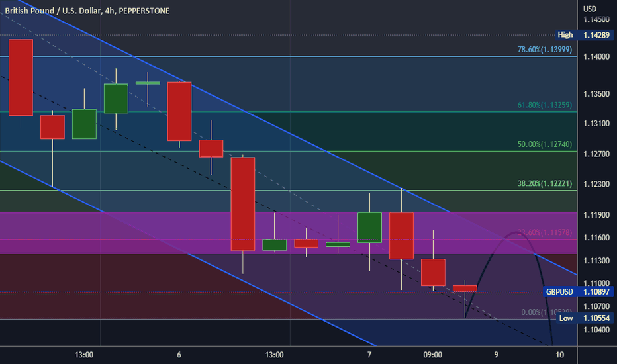Click the date label 7 on time axis
The image size is (617, 364).
369,355
